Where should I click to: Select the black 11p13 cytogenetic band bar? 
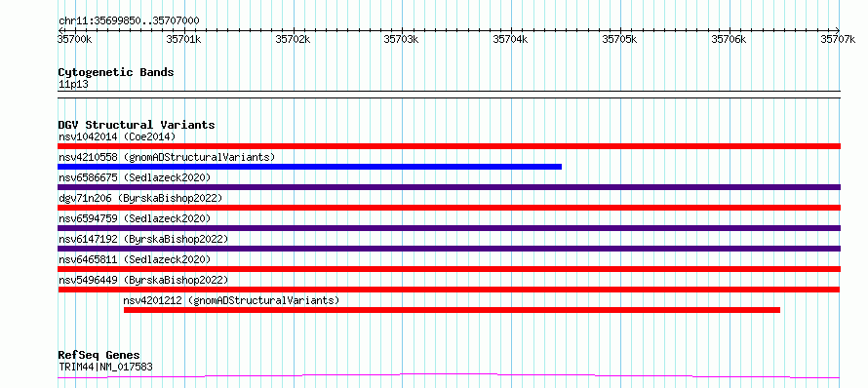[449, 95]
